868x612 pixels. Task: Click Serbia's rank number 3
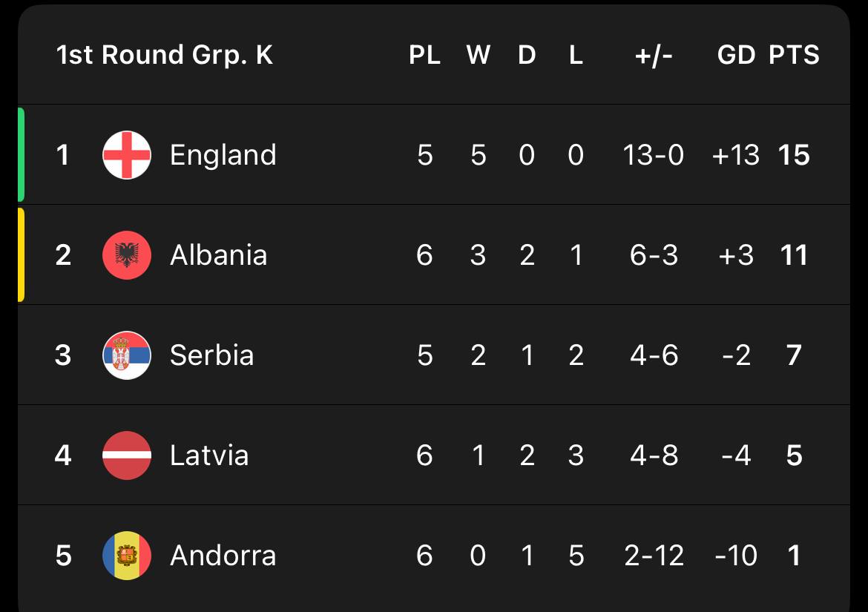(63, 355)
